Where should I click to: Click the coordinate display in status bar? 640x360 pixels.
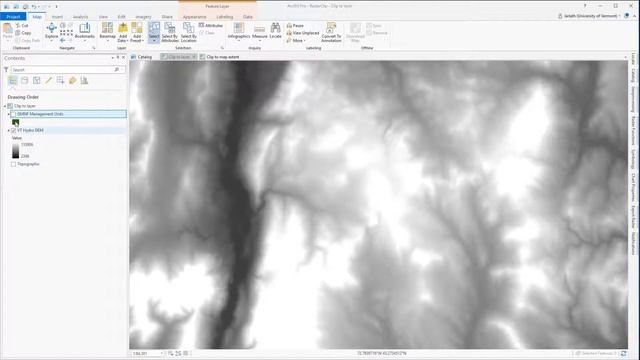382,353
